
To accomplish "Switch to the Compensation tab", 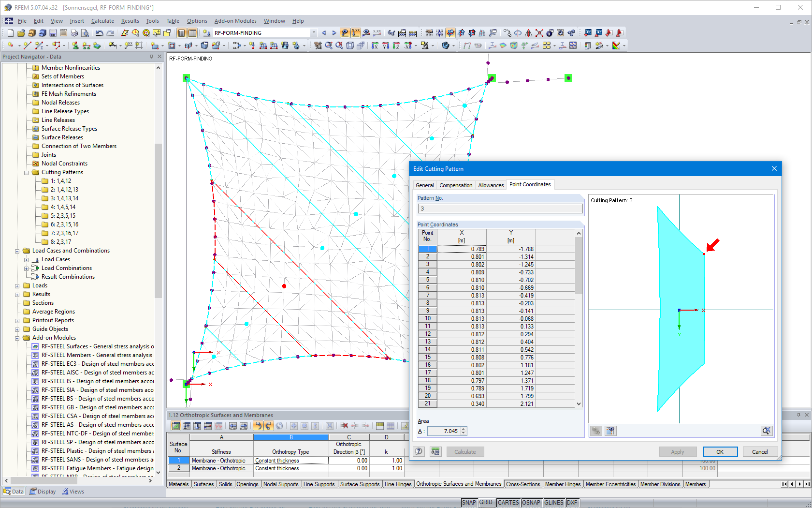I will click(455, 185).
